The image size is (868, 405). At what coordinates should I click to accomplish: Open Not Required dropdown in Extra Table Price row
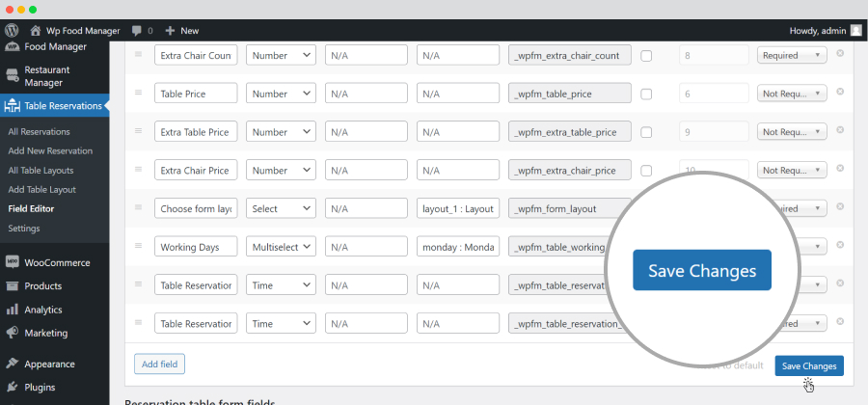click(x=792, y=132)
